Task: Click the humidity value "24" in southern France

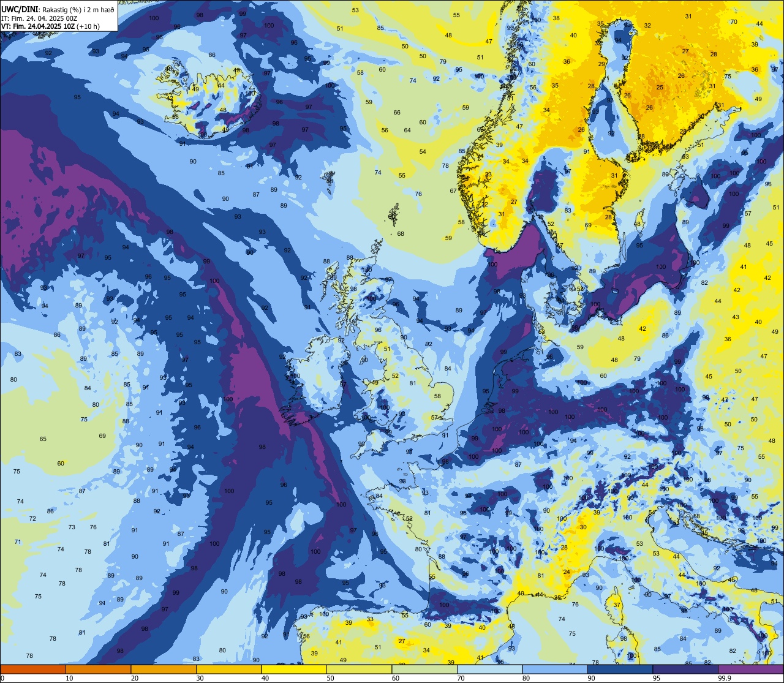Action: pyautogui.click(x=567, y=573)
